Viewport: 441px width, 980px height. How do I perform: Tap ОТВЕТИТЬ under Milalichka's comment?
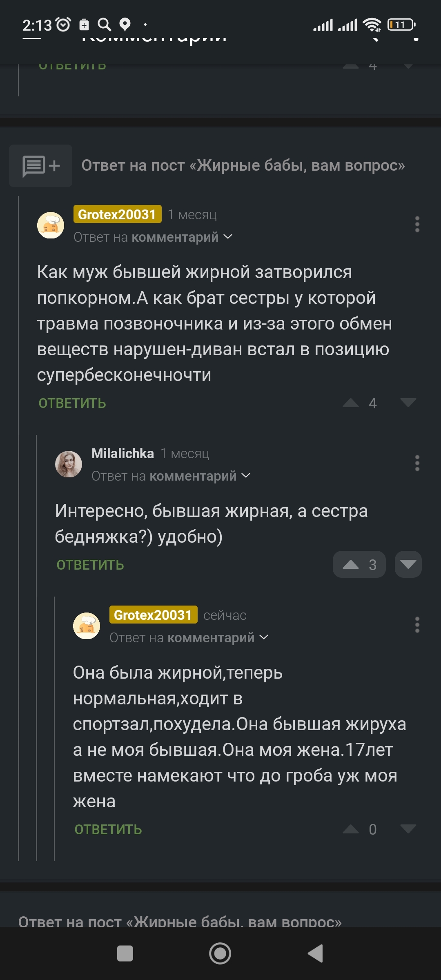[x=90, y=565]
